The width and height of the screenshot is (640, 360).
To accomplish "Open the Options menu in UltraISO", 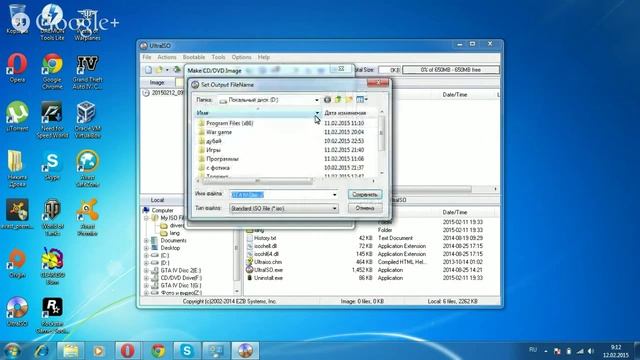I will click(x=241, y=57).
